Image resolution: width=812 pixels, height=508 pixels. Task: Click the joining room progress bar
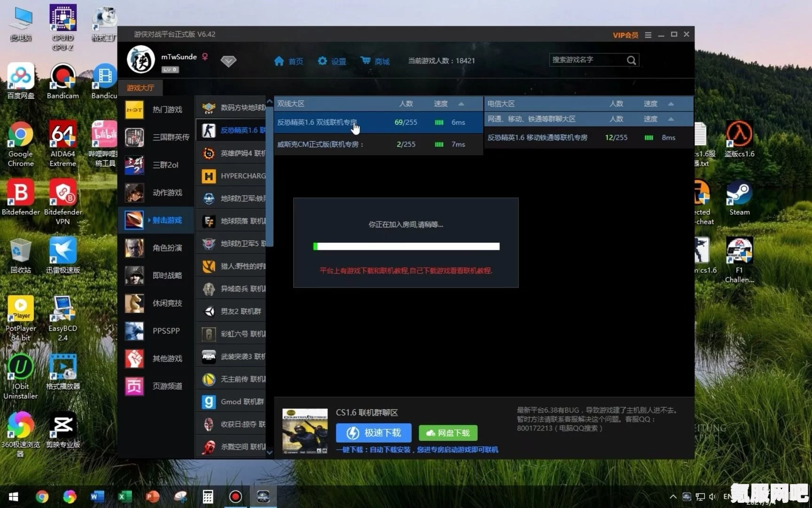[x=406, y=246]
